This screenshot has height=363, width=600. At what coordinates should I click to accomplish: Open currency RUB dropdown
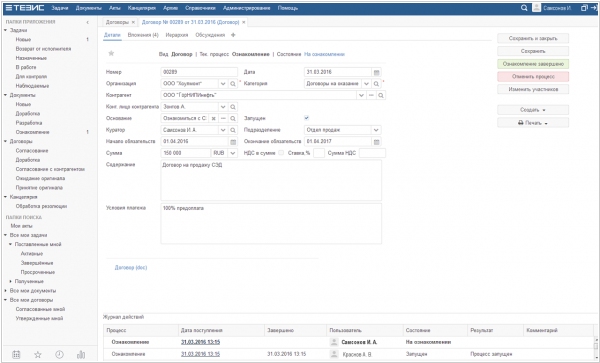[x=233, y=153]
